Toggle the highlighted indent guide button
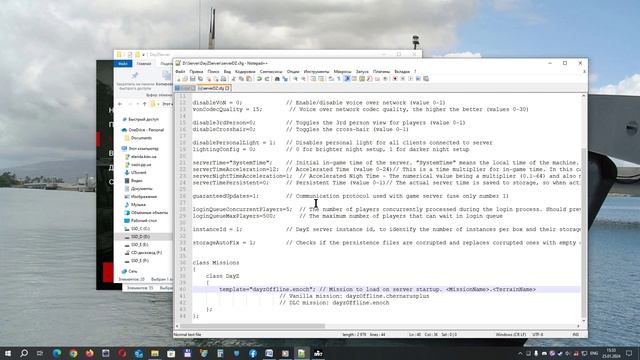The width and height of the screenshot is (640, 360). 347,79
